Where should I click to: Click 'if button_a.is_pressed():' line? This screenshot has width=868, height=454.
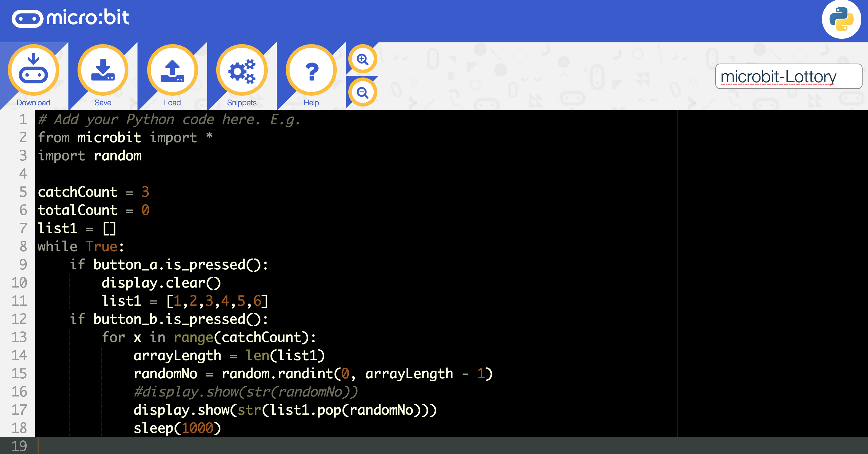click(169, 265)
